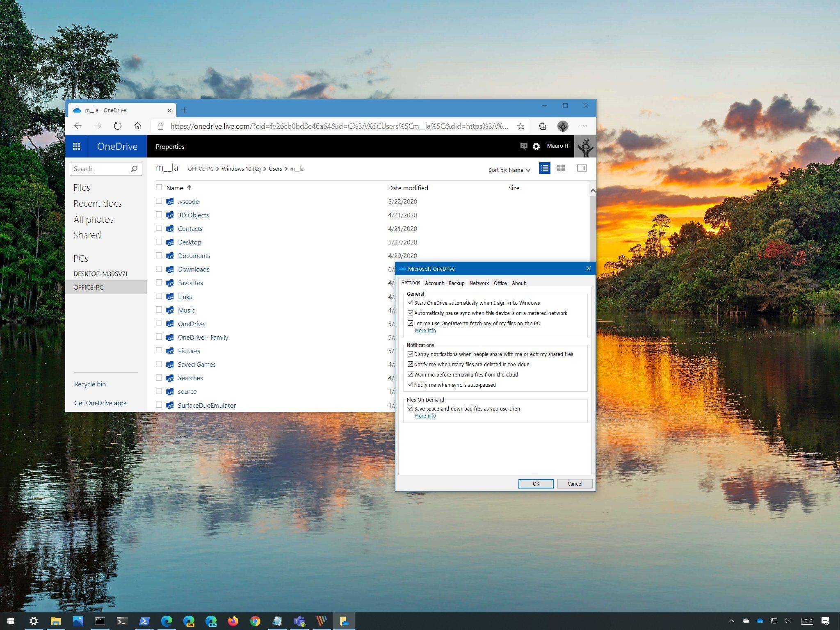Open the Sort by Name dropdown
Screen dimensions: 840x630
click(509, 170)
